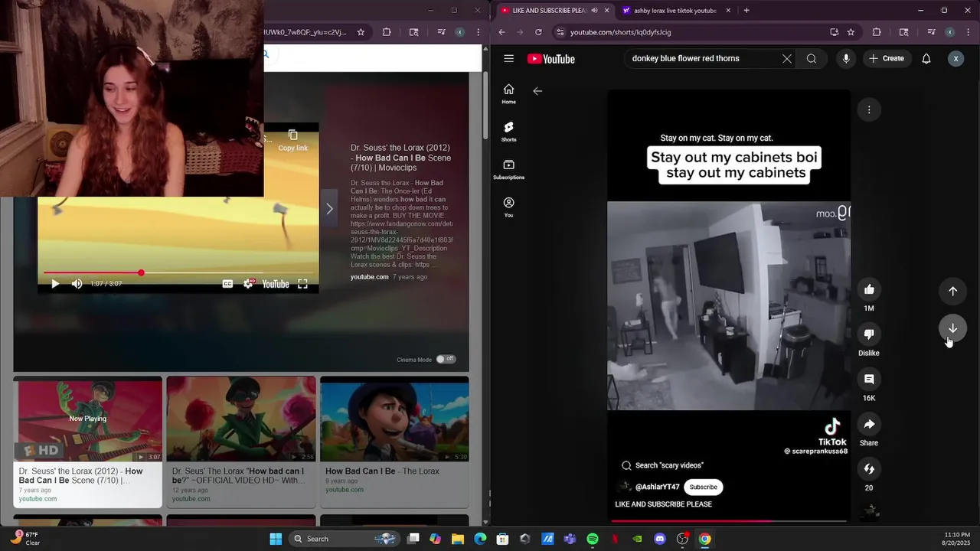The width and height of the screenshot is (980, 551).
Task: Open Chrome three-dot menu in left window
Action: 477,32
